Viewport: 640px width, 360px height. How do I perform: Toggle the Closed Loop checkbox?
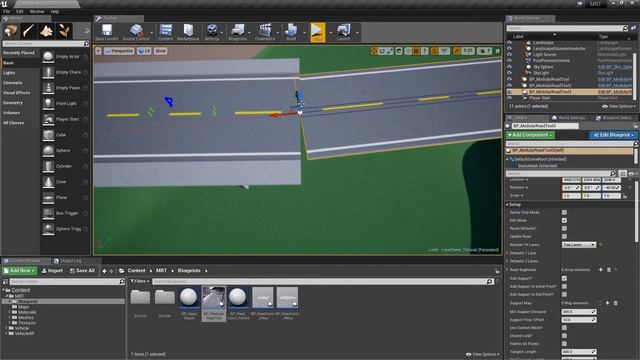[x=564, y=336]
